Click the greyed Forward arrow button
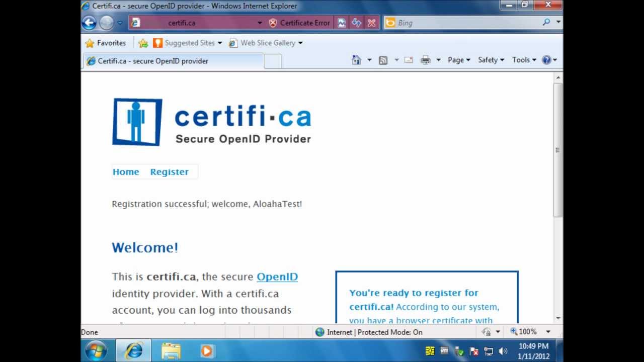 106,23
